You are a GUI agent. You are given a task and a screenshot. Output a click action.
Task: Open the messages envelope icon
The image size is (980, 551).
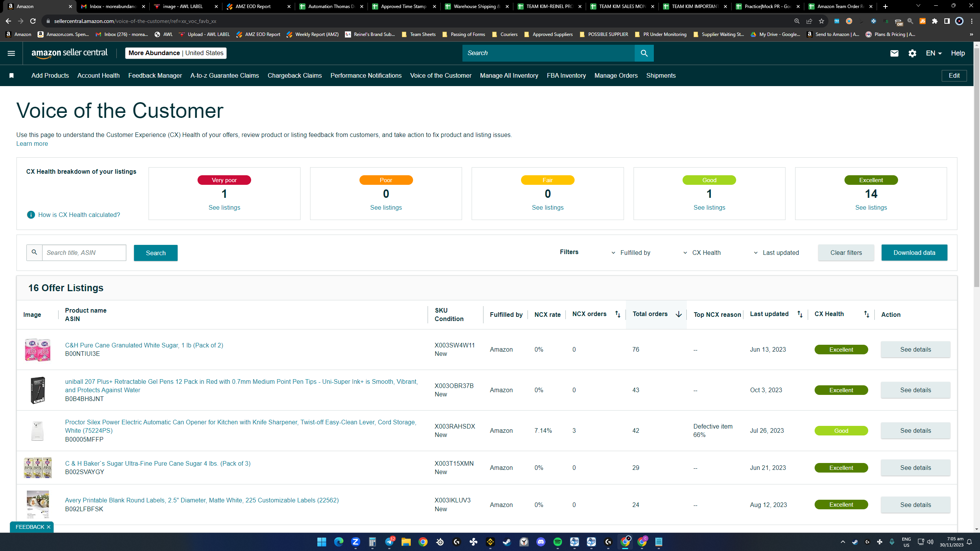[x=894, y=53]
